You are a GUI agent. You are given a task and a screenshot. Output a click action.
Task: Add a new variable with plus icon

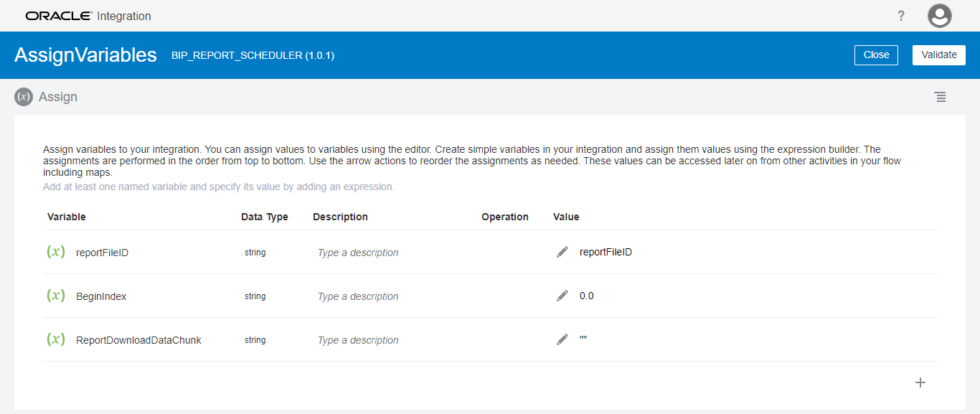coord(920,382)
